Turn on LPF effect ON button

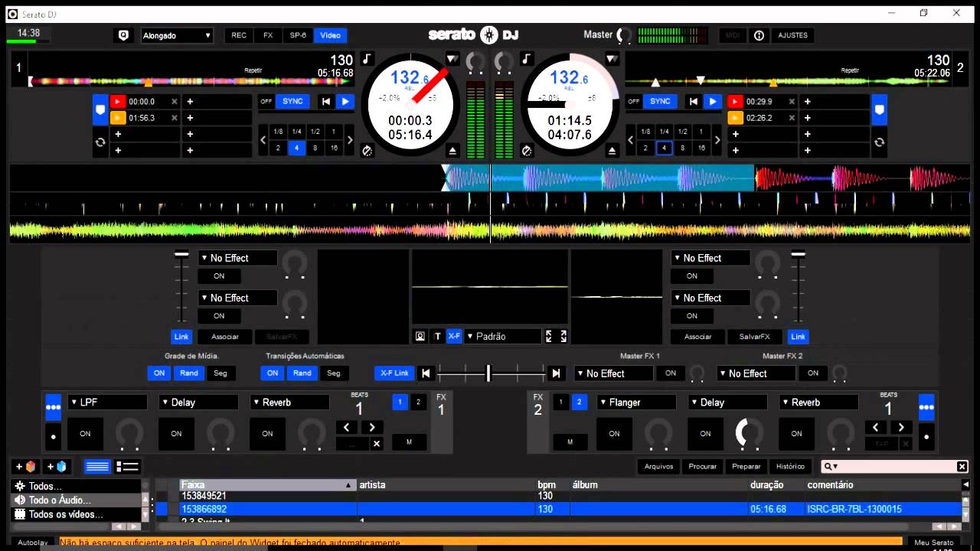[85, 434]
